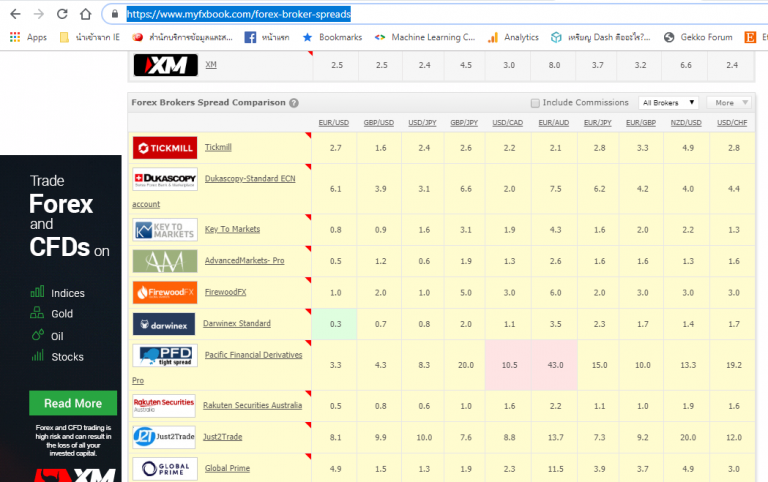Screen dimensions: 768x482
Task: Sort by the GBP/USD column header
Action: coord(379,122)
